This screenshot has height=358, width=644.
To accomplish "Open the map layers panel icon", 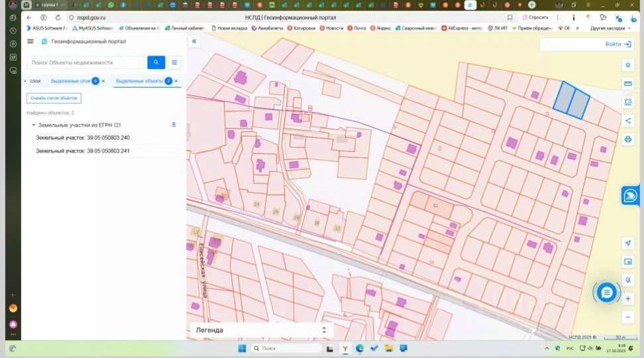I will (x=627, y=66).
